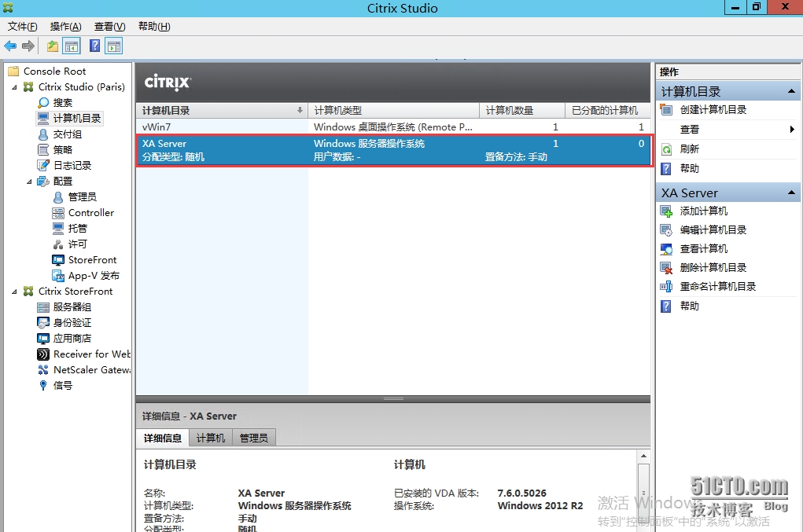This screenshot has height=532, width=803.
Task: Click the pane splitter handle above details
Action: [393, 399]
